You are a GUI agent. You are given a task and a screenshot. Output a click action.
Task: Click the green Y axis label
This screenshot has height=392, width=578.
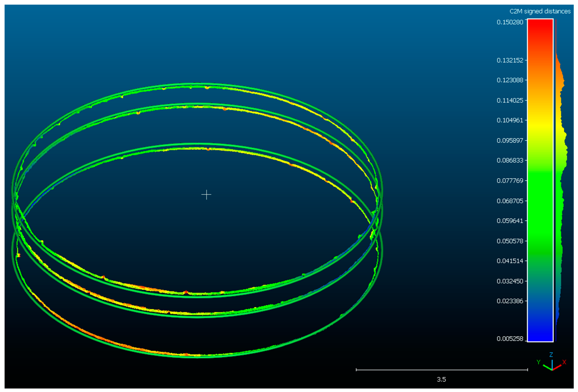(x=539, y=362)
